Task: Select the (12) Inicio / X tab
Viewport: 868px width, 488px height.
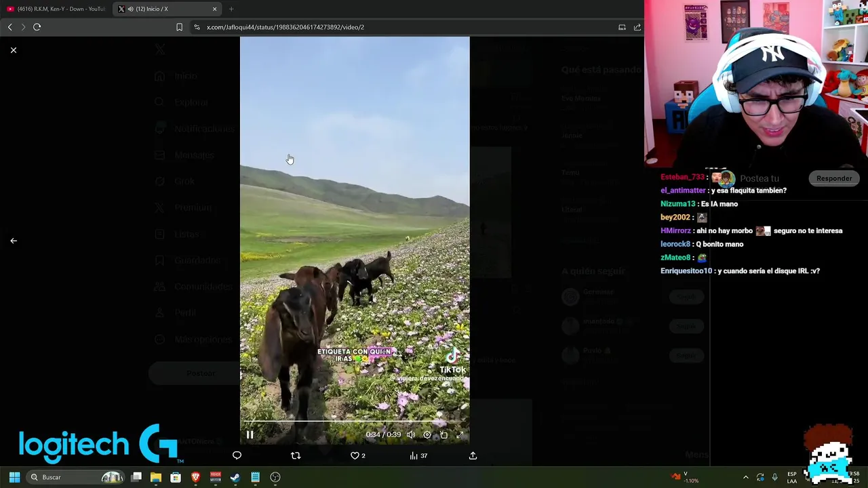Action: pos(165,9)
